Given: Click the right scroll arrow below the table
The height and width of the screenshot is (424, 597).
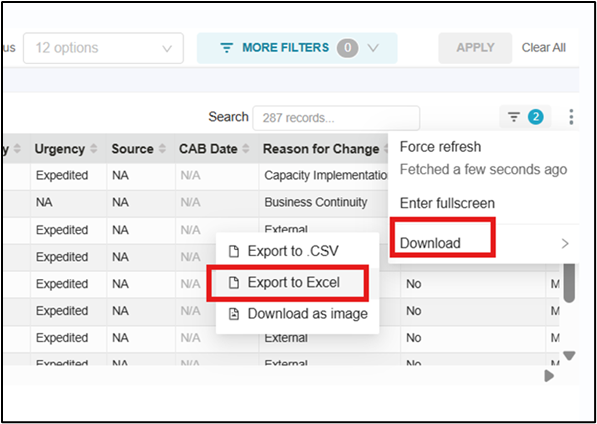Looking at the screenshot, I should point(549,376).
